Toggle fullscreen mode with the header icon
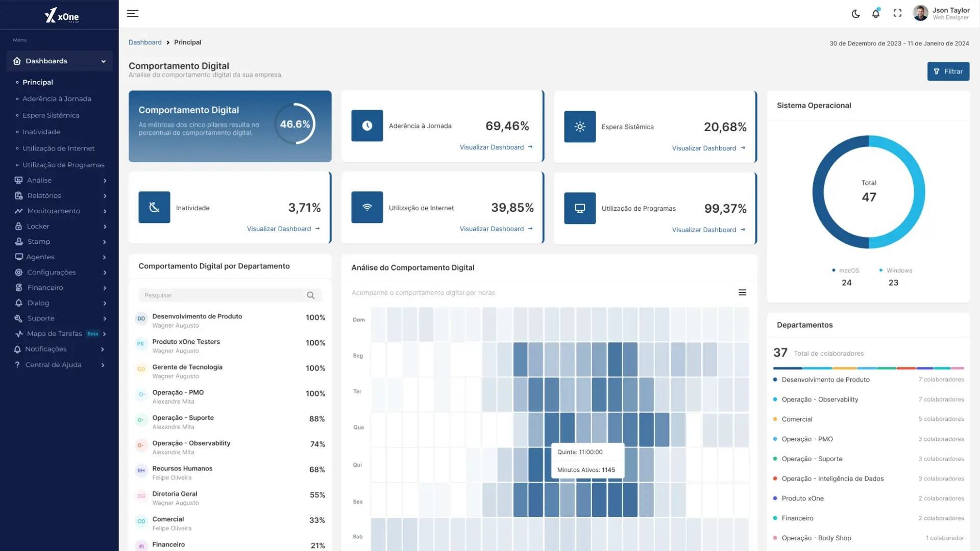The image size is (980, 551). 897,14
